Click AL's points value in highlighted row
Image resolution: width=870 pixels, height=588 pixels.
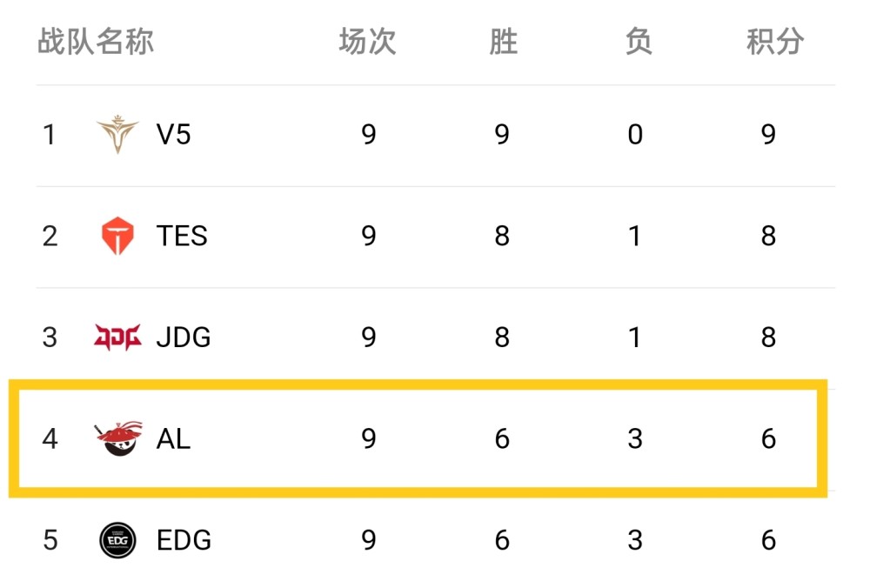tap(768, 438)
